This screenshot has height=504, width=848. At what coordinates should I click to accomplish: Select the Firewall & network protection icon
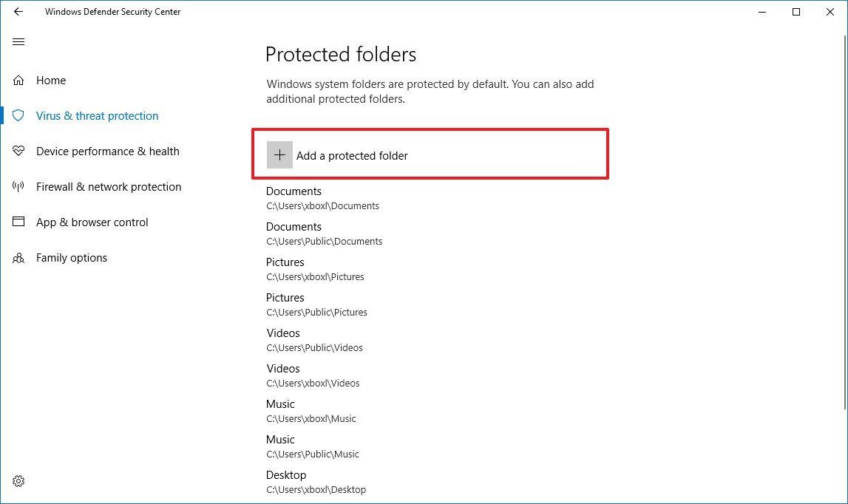18,186
